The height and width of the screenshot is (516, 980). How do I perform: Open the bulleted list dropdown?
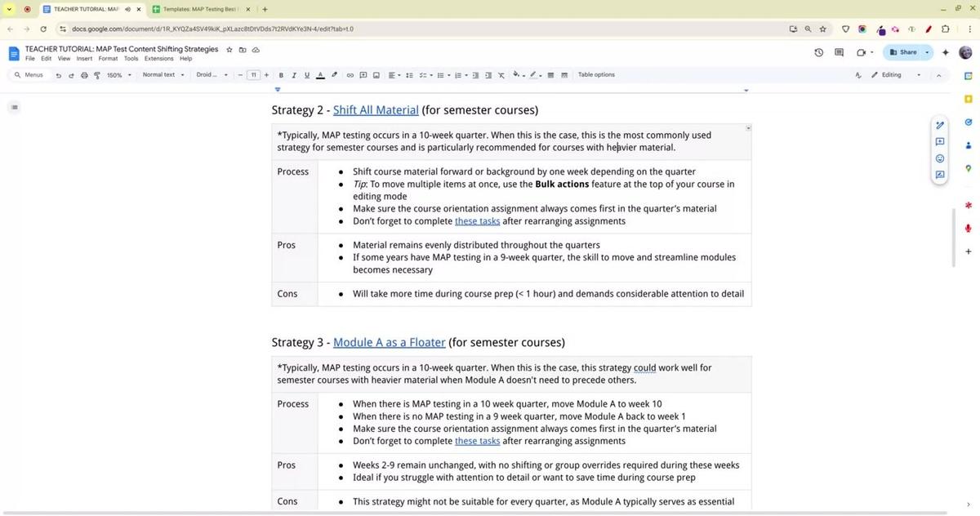[442, 75]
